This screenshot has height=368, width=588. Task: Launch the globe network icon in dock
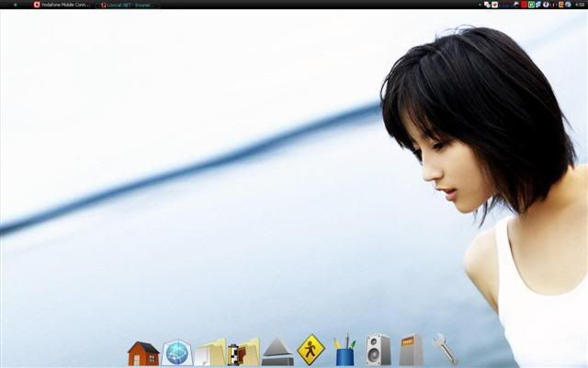click(x=176, y=352)
